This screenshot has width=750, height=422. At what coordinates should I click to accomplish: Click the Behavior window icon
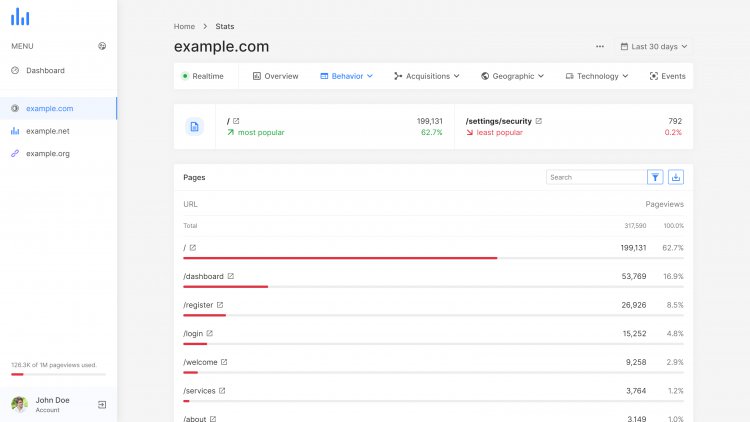[324, 76]
